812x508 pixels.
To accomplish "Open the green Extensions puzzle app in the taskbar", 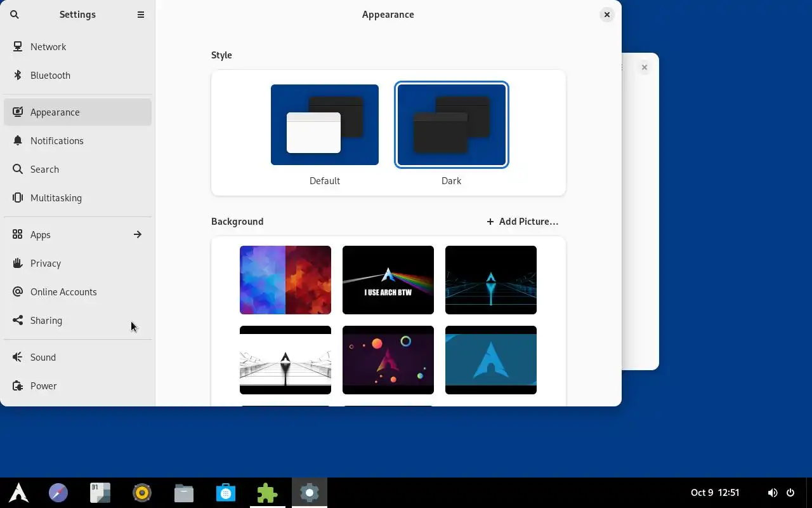I will pyautogui.click(x=268, y=493).
